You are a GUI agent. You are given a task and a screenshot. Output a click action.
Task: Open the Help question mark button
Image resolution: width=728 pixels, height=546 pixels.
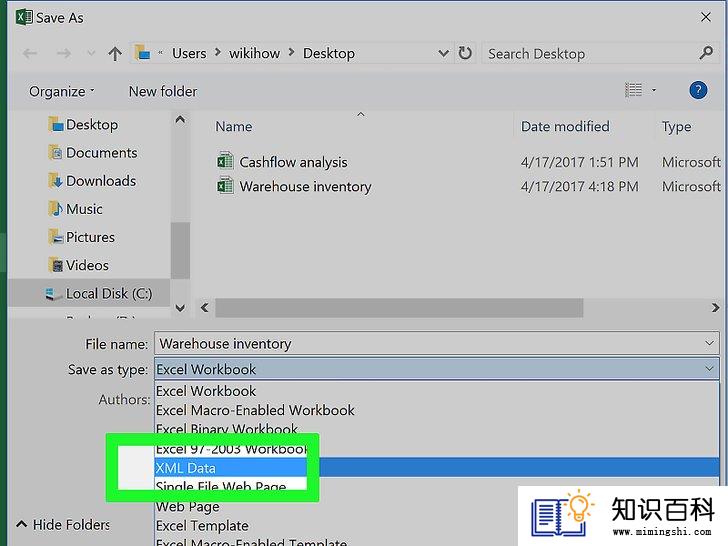698,90
